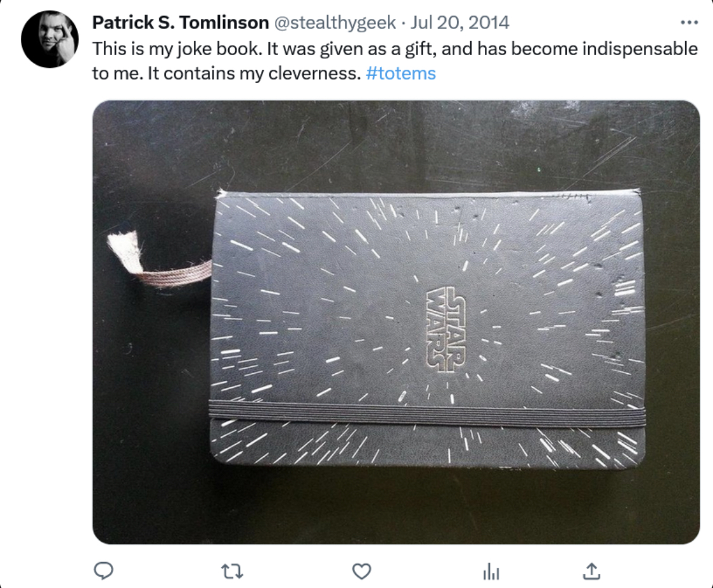Open the three-dot more options menu
The width and height of the screenshot is (713, 588).
[690, 22]
